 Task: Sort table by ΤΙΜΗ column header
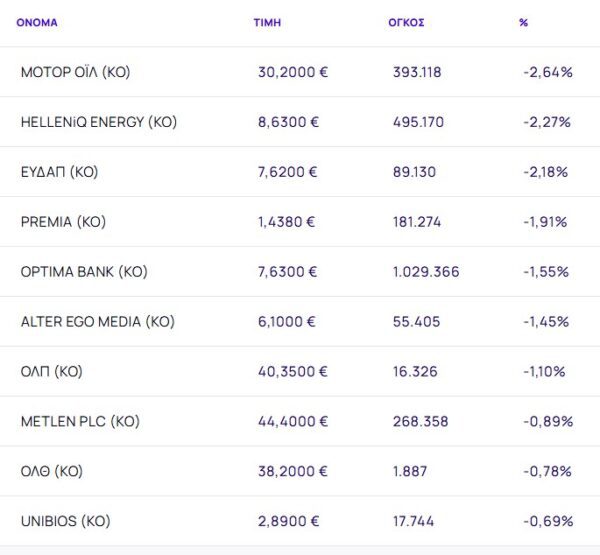(267, 22)
